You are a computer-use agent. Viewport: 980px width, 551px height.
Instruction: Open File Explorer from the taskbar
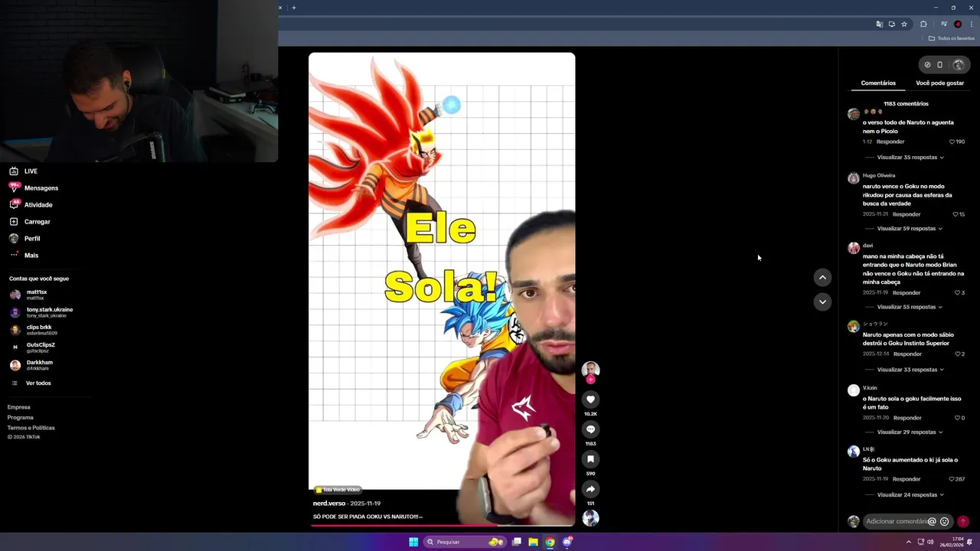533,542
